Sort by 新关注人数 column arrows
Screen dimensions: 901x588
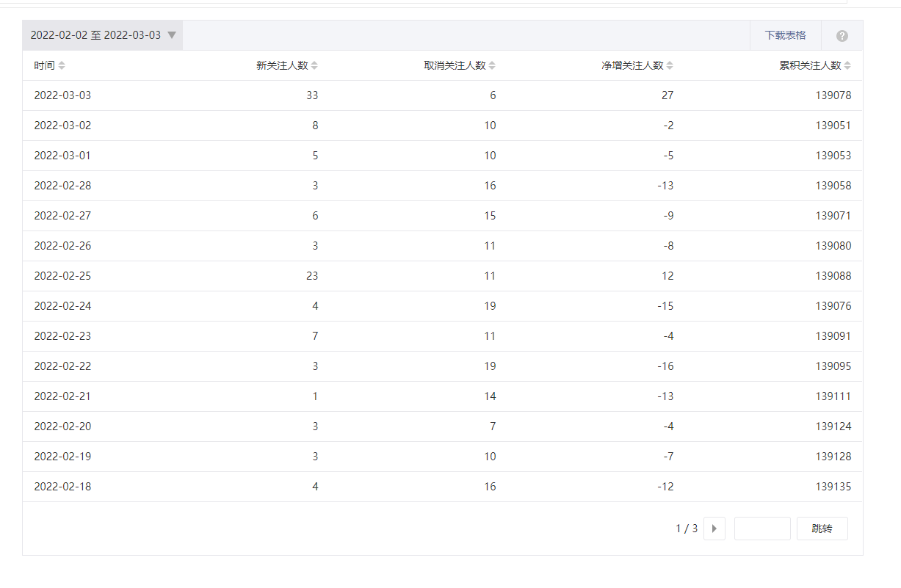(314, 65)
